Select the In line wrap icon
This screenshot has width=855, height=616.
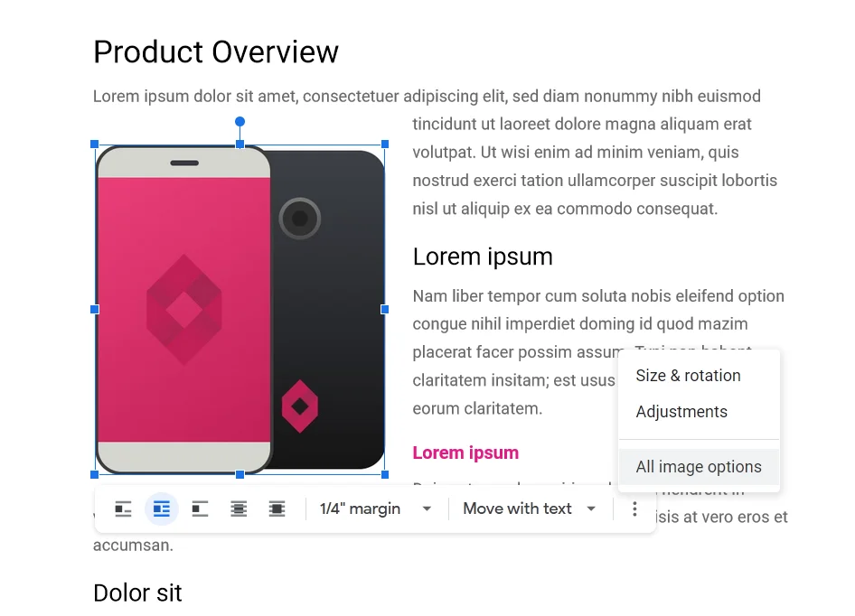pos(123,509)
